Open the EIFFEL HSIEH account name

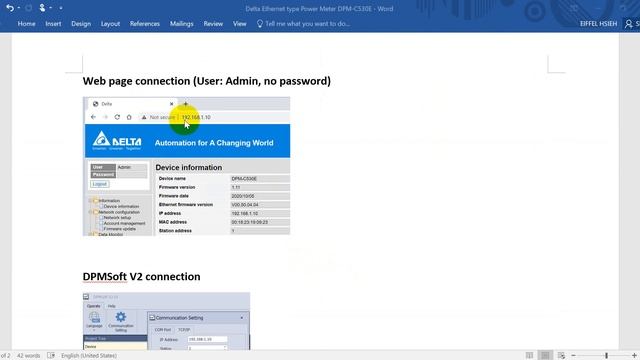[598, 24]
